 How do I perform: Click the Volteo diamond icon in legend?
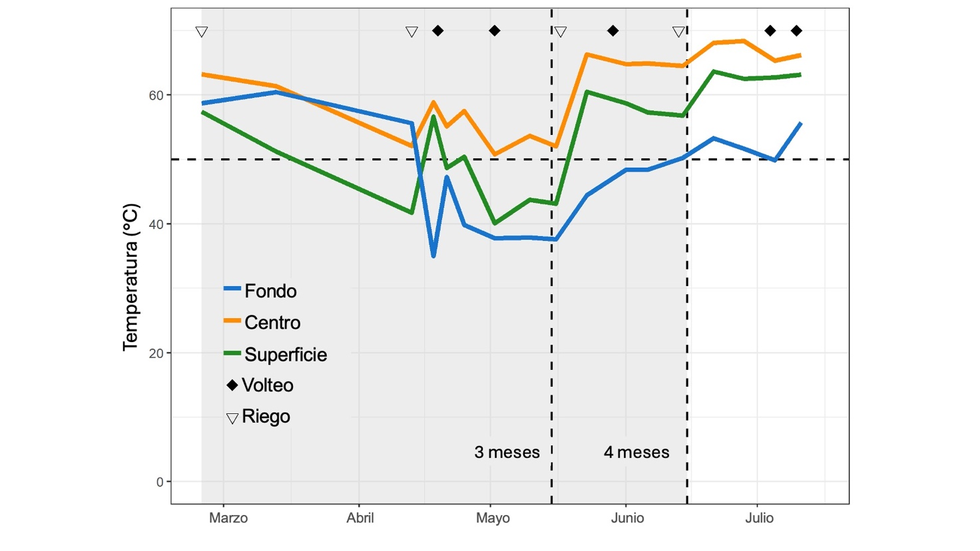(x=232, y=385)
